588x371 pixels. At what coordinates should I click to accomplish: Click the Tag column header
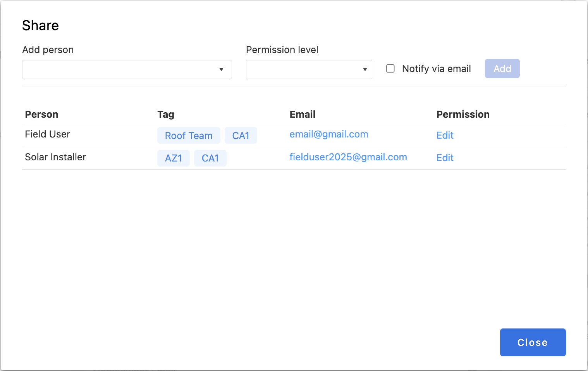click(166, 115)
